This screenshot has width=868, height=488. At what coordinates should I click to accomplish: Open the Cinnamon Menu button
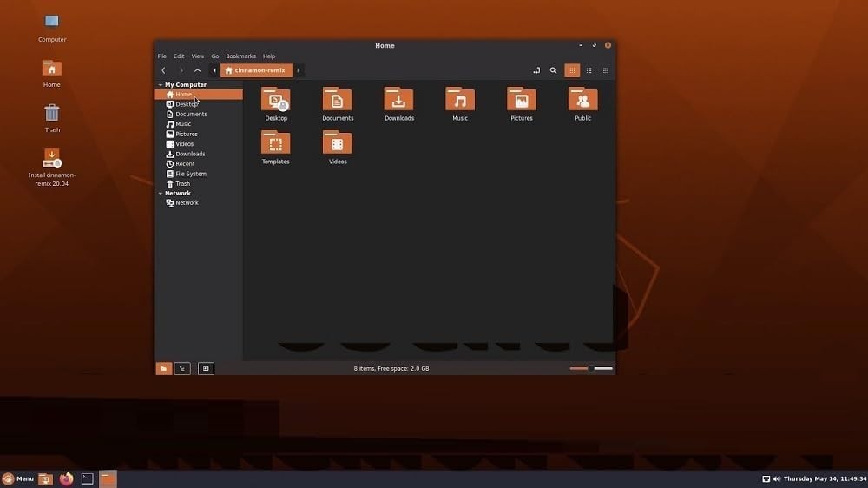(x=18, y=478)
